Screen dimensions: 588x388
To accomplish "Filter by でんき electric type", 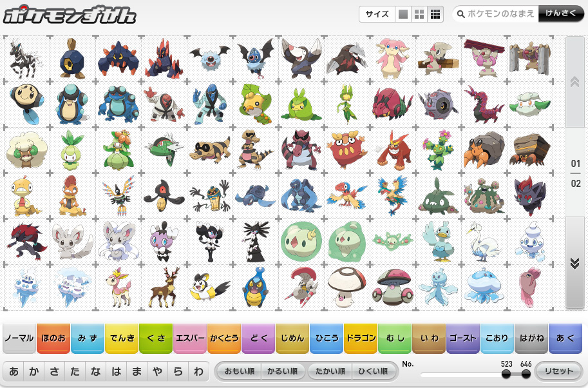I will (x=122, y=338).
